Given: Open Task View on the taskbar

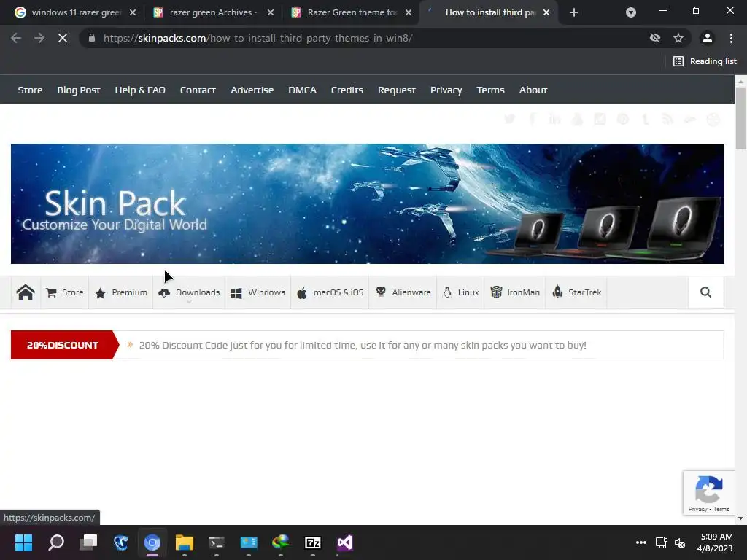Looking at the screenshot, I should point(88,542).
